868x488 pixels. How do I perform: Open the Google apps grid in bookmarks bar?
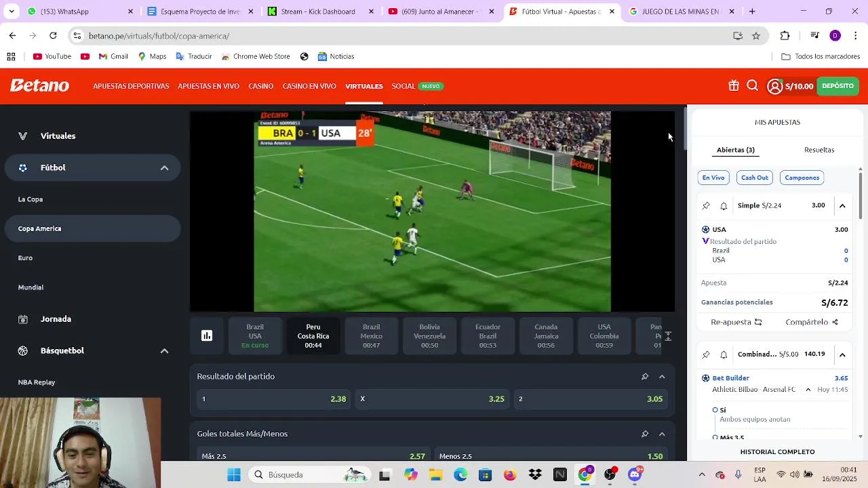pos(11,56)
